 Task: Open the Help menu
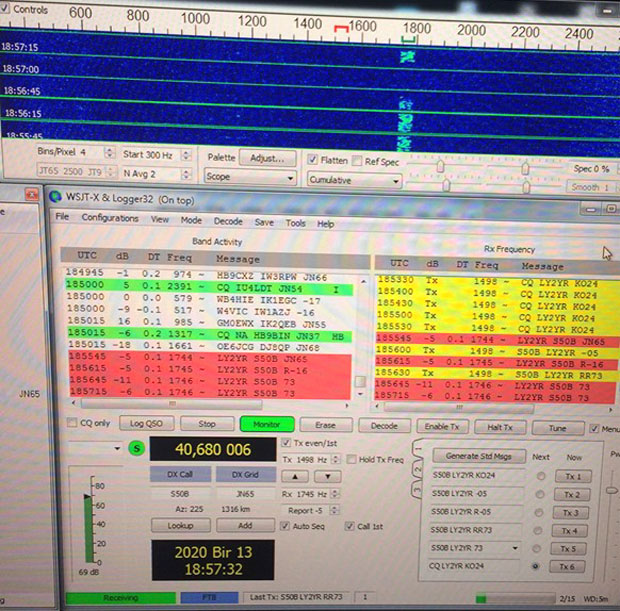[x=325, y=224]
